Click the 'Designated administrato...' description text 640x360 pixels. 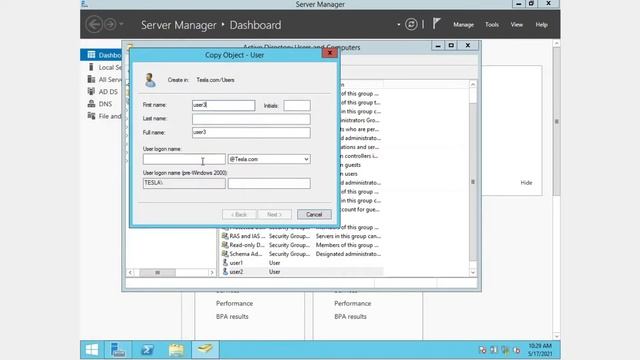(x=348, y=254)
